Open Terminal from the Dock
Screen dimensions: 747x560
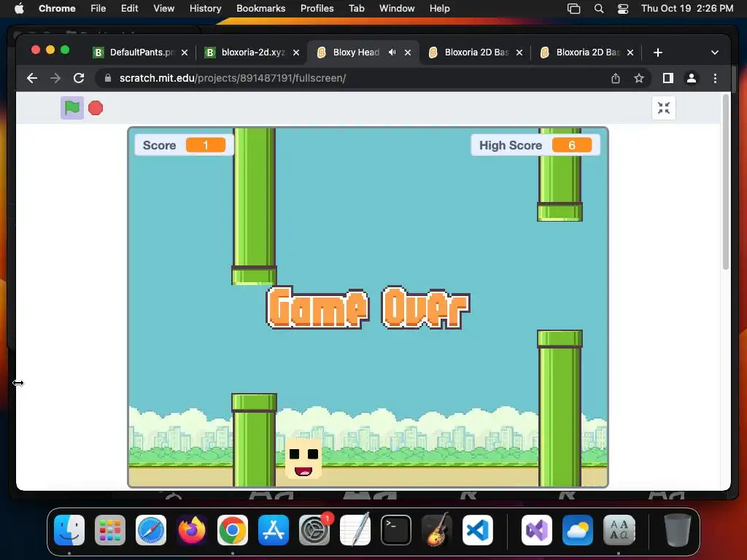click(x=396, y=530)
